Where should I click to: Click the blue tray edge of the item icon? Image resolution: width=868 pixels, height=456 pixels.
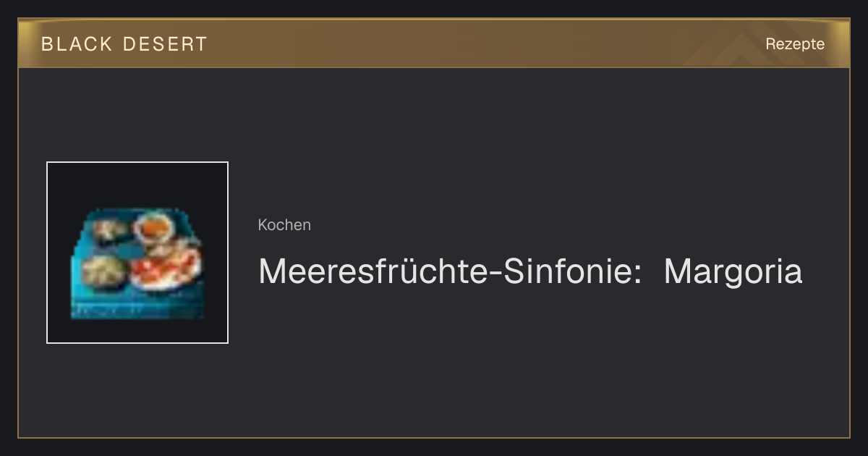click(x=137, y=309)
